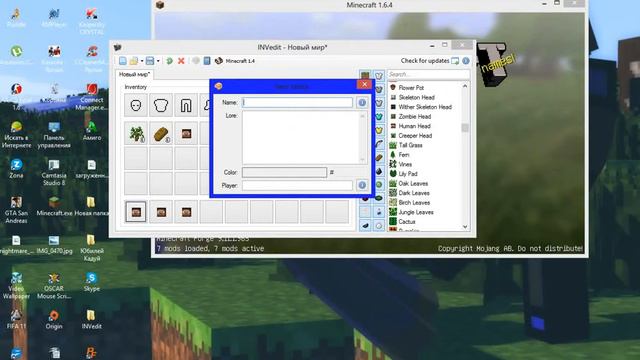
Task: Click the blue book icon in INVedit toolbar
Action: click(207, 61)
